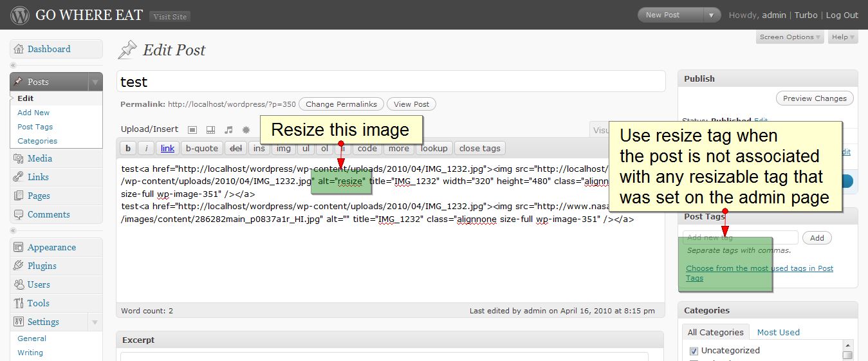Click the Add Media star icon
868x361 pixels.
(x=246, y=129)
